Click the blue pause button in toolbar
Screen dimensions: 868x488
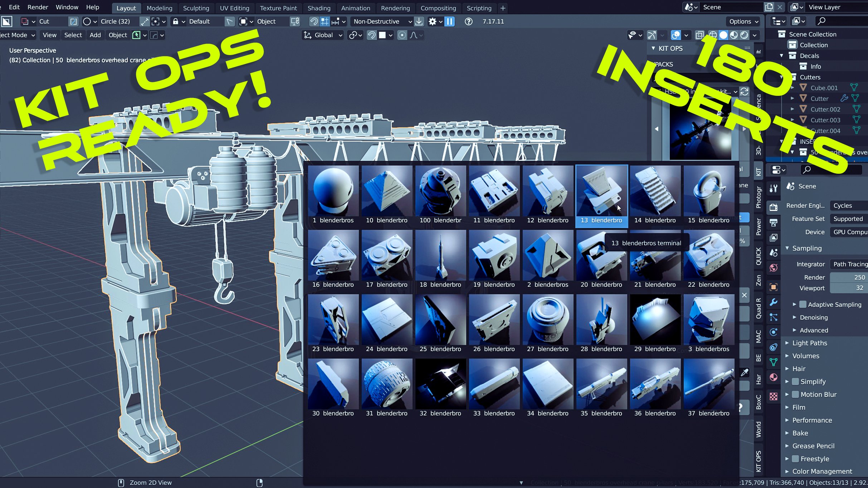coord(449,21)
